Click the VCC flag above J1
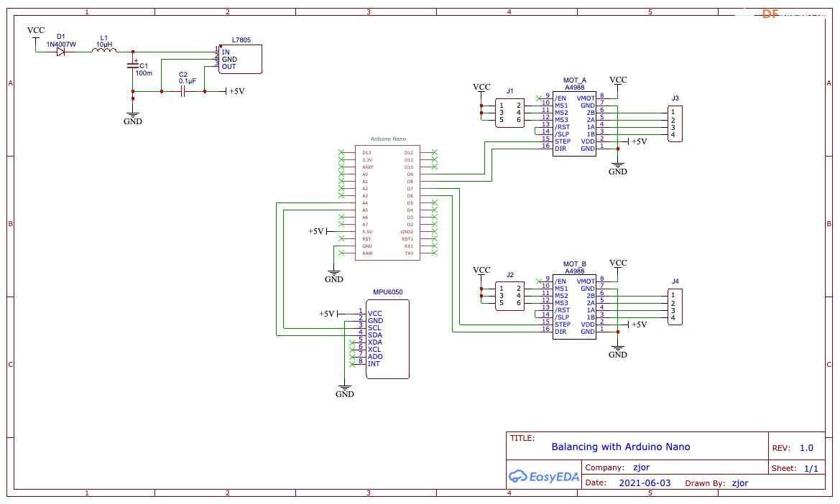The width and height of the screenshot is (840, 504). [481, 90]
